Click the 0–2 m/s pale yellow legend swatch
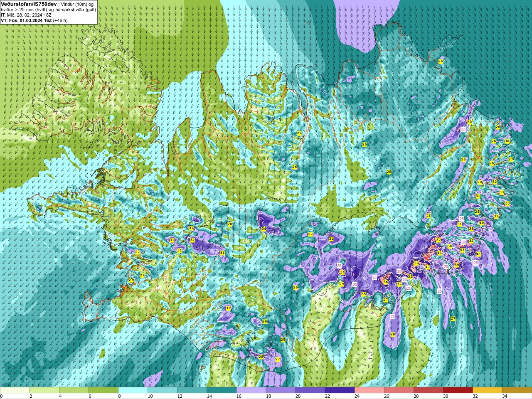532x399 pixels. pyautogui.click(x=15, y=390)
